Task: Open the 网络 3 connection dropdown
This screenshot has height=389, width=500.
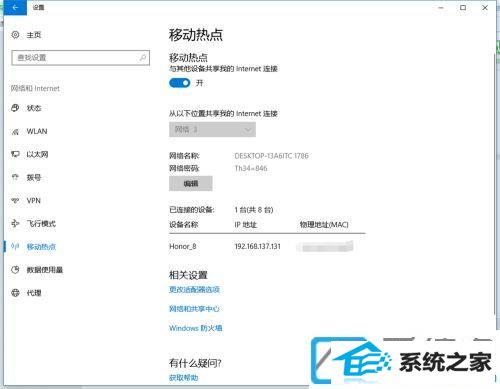Action: pyautogui.click(x=212, y=130)
